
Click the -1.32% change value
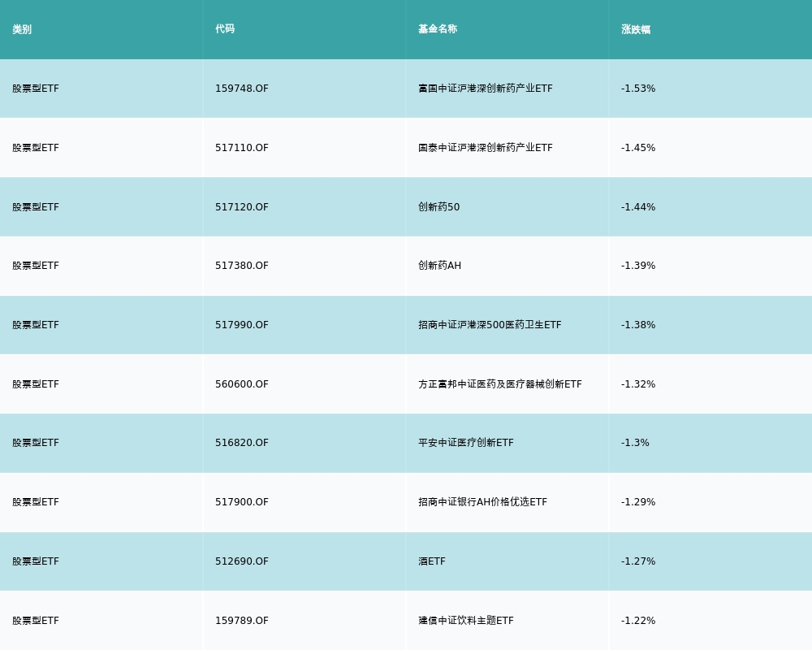[638, 384]
